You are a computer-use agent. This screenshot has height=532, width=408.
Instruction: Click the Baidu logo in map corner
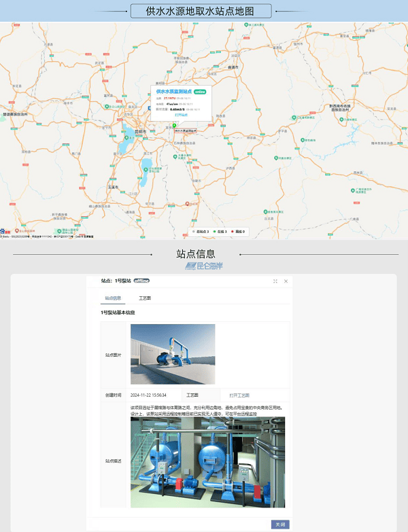point(4,232)
